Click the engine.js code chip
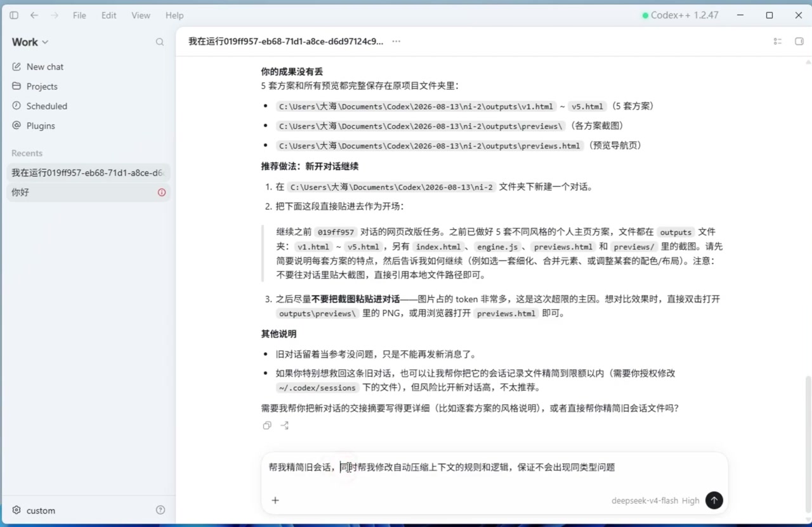Screen dimensions: 812x527 [x=497, y=247]
